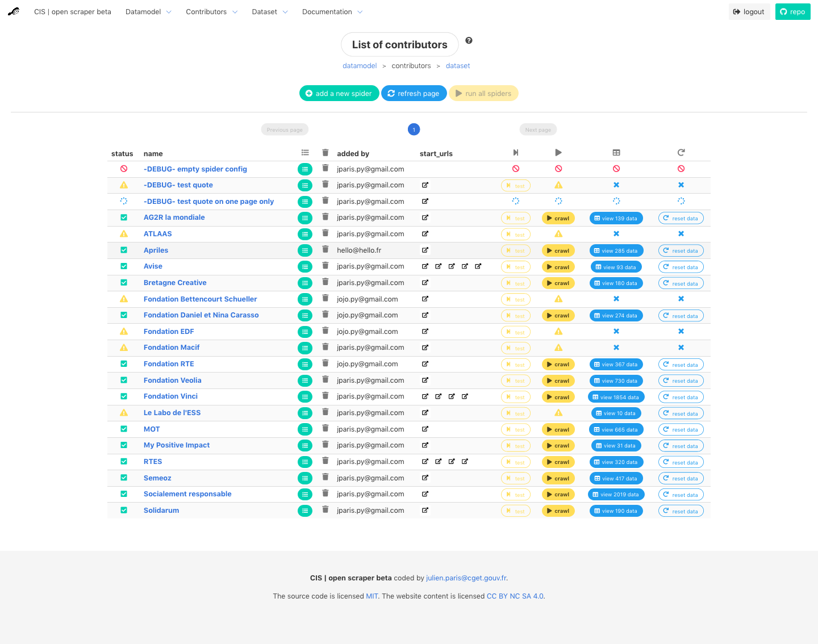818x644 pixels.
Task: Click status checkbox for Solidarum
Action: [124, 511]
